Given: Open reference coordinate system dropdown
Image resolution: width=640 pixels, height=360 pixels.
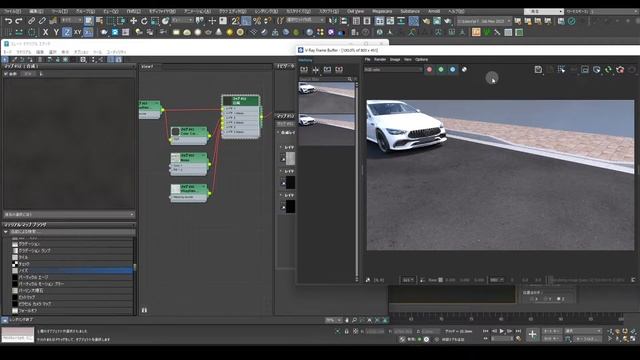Looking at the screenshot, I should 182,20.
